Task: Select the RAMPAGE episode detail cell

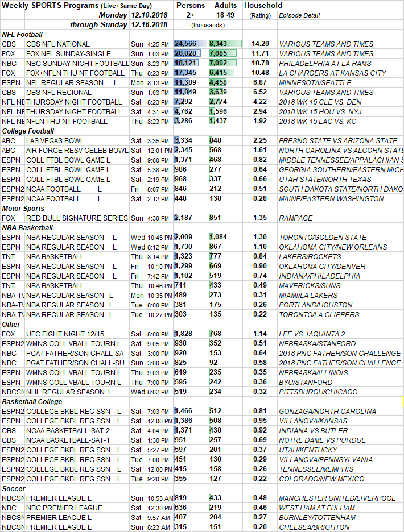Action: point(295,218)
